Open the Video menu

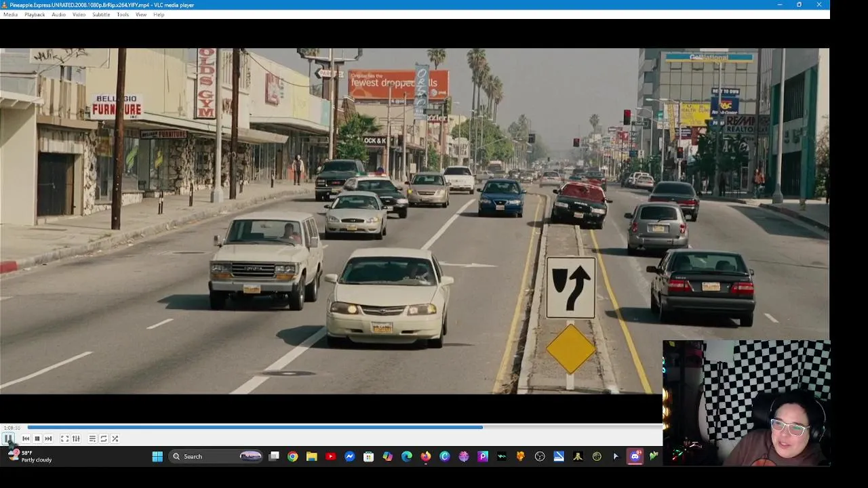tap(79, 14)
